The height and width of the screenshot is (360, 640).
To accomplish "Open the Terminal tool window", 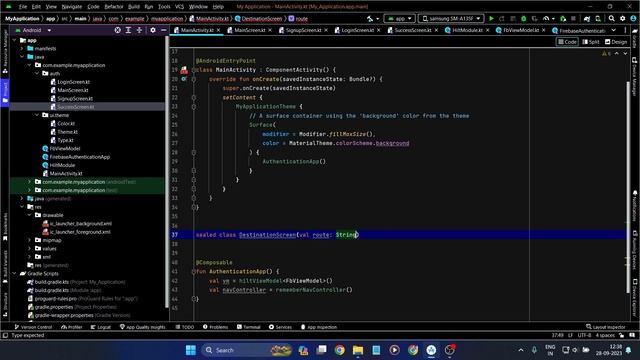I will tap(249, 327).
